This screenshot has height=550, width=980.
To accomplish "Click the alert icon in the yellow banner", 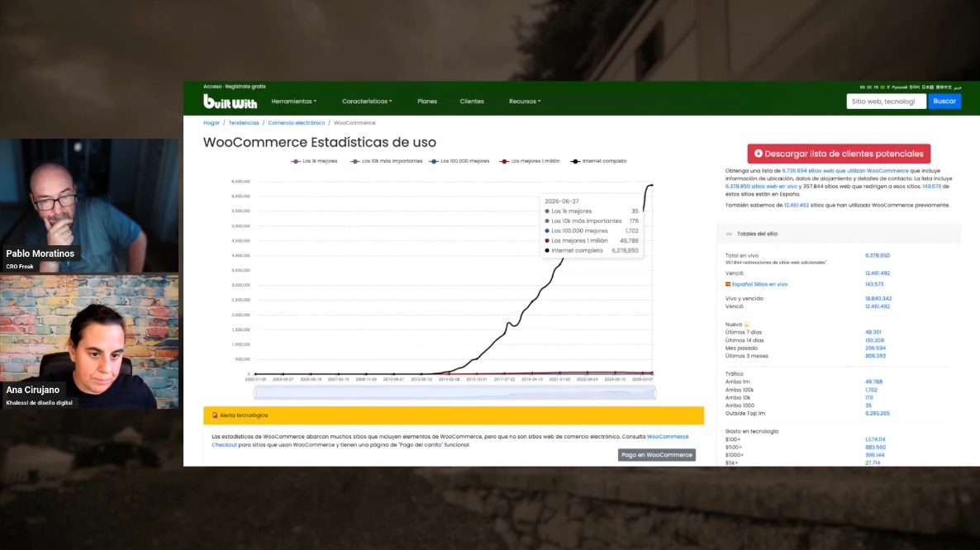I will click(214, 415).
